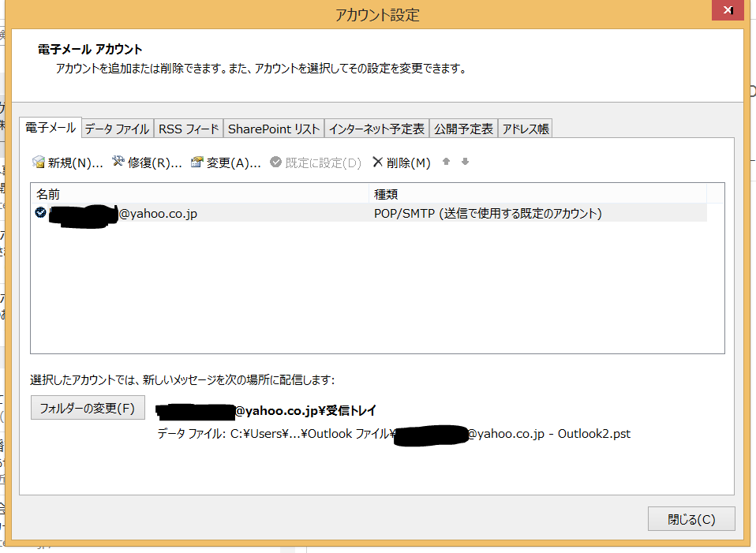Click the 種類 column header
This screenshot has width=756, height=553.
click(x=538, y=194)
